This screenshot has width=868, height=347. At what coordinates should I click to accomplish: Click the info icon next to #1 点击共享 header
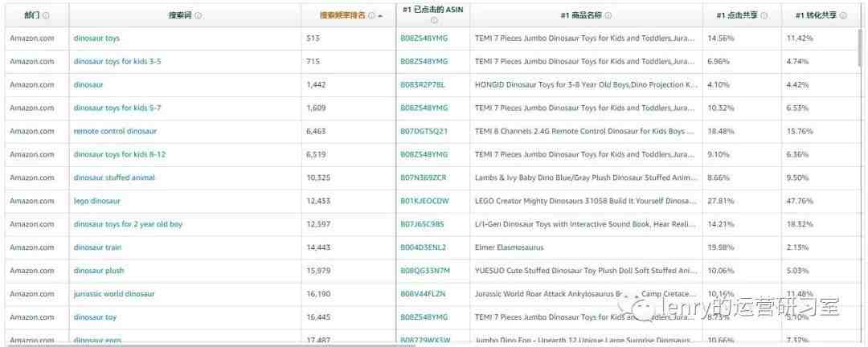[764, 15]
